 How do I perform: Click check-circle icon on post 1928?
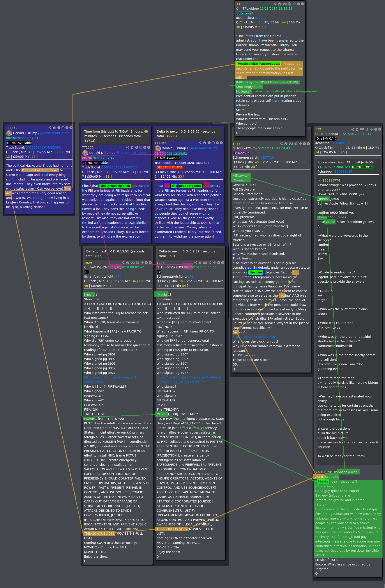[223, 263]
